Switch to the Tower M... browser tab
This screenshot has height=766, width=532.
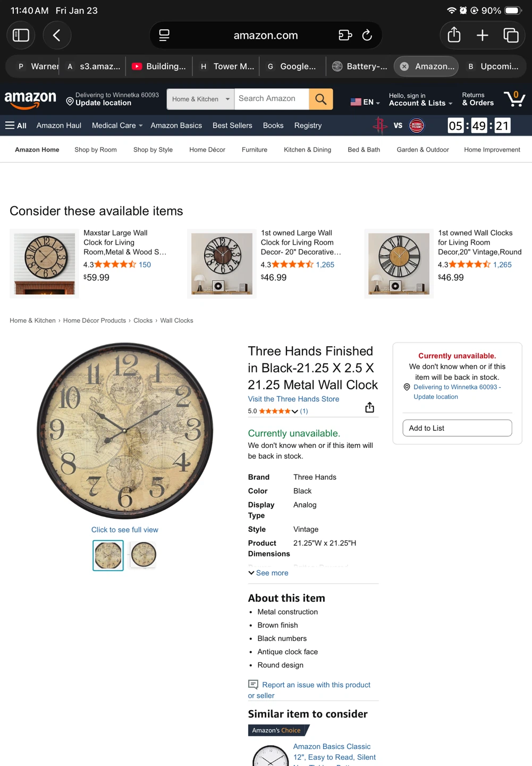pos(227,66)
